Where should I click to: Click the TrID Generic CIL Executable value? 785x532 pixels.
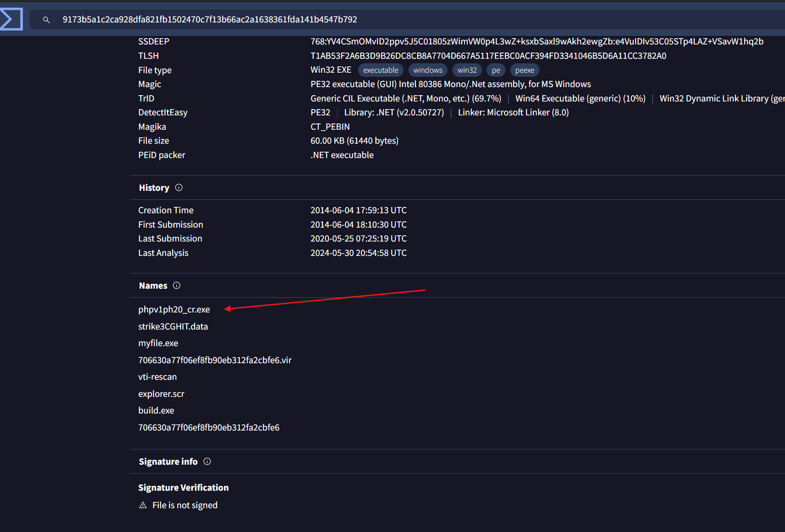[x=406, y=98]
